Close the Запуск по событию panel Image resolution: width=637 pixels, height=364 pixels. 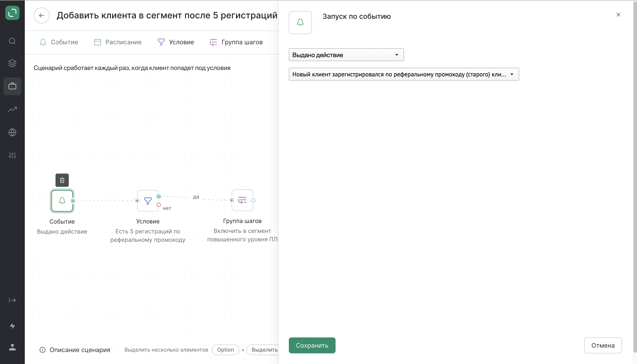(618, 15)
